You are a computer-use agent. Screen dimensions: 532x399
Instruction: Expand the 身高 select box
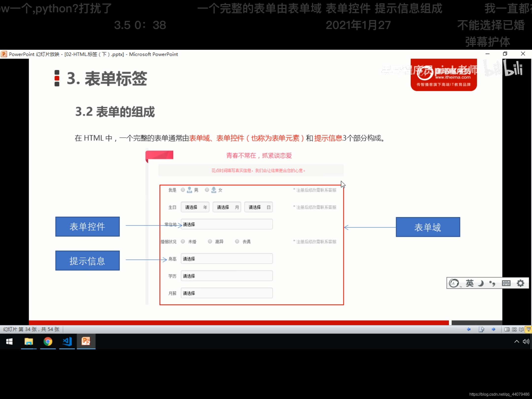click(227, 259)
